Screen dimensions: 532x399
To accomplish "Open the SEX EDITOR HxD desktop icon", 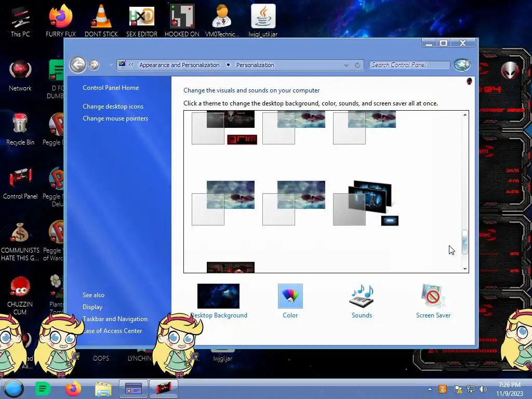I will (142, 21).
